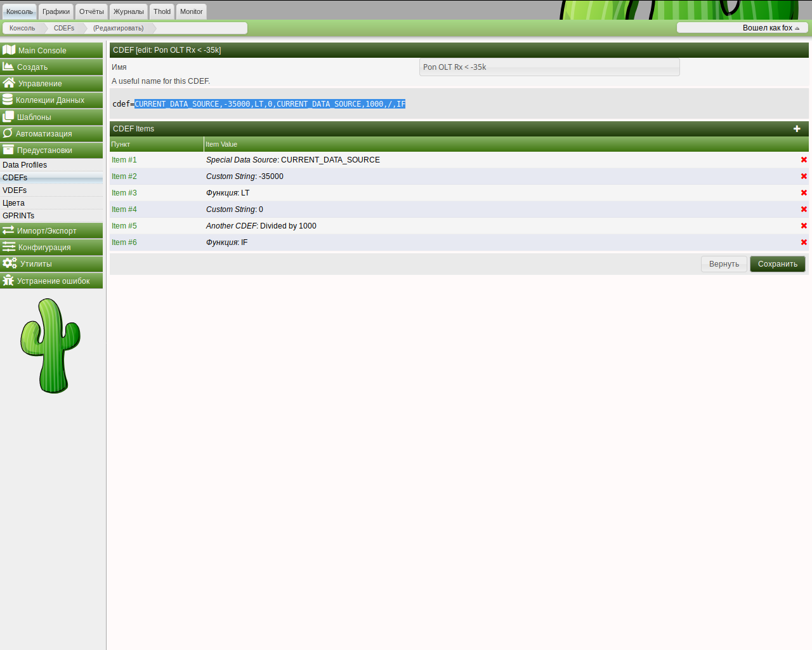
Task: Expand the Шаблоны menu label
Action: coord(34,117)
